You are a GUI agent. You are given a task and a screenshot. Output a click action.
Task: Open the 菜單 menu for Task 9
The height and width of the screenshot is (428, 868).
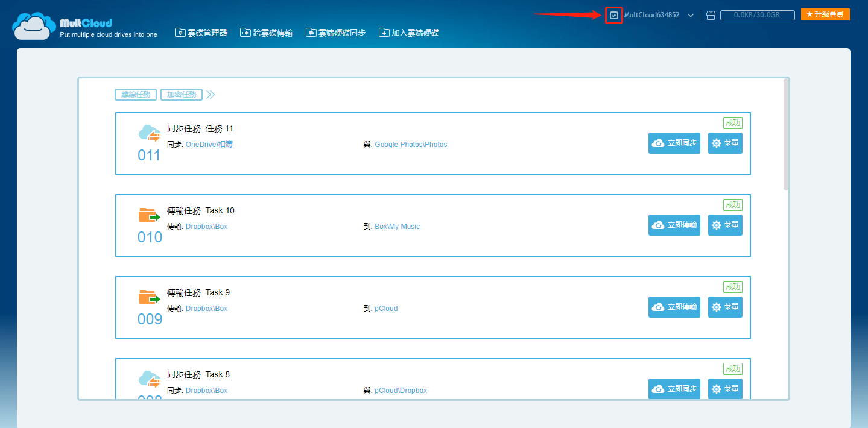click(x=725, y=307)
